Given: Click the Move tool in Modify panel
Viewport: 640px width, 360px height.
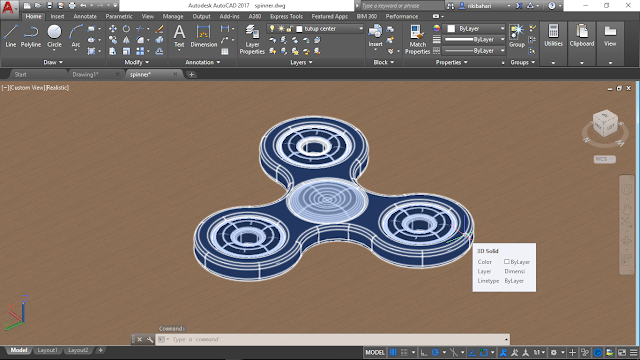Looking at the screenshot, I should click(x=113, y=29).
